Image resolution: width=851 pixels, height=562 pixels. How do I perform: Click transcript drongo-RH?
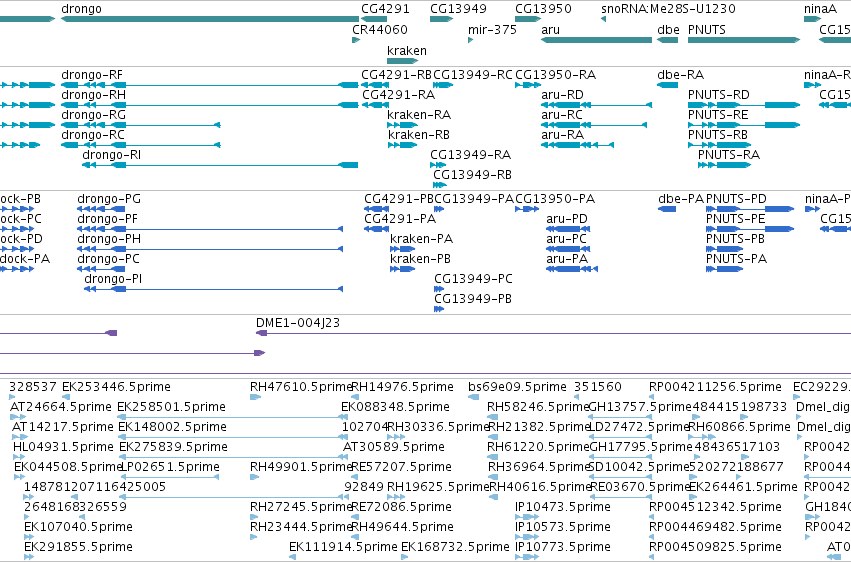click(93, 95)
